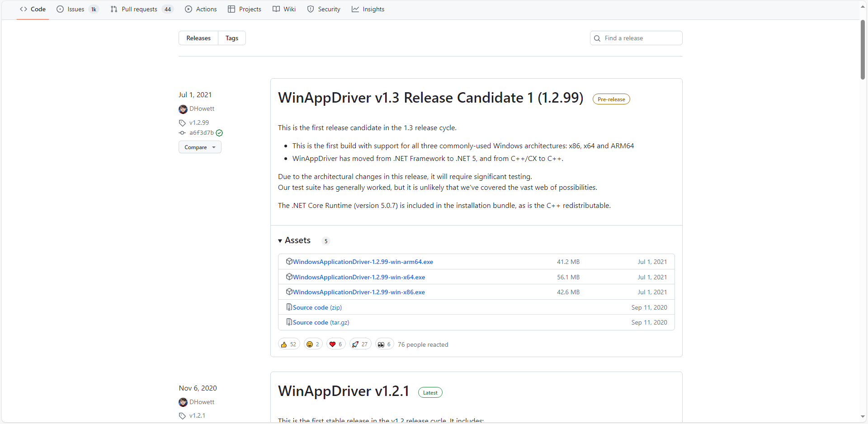Open the Security tab
868x424 pixels.
[x=324, y=9]
